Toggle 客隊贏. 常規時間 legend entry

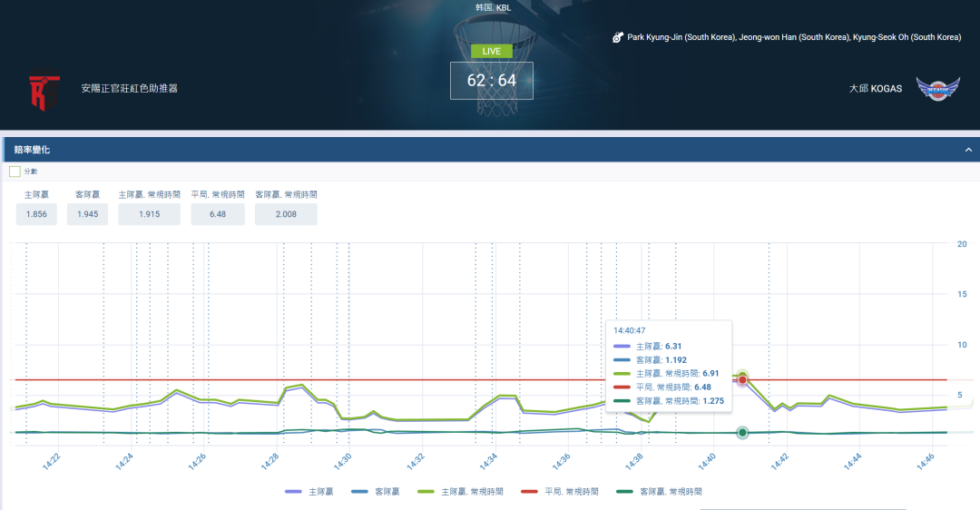click(659, 492)
